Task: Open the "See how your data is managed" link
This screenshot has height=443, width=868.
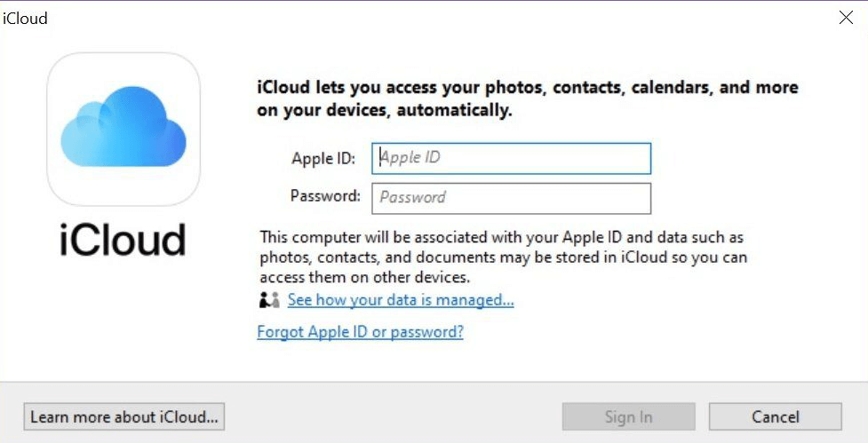Action: [x=401, y=300]
